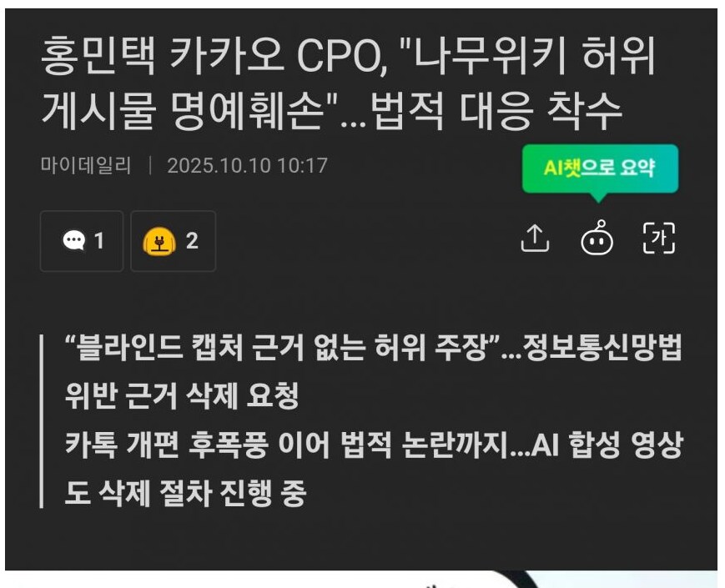This screenshot has height=588, width=725.
Task: Click headline line starting 홍민택 카카오 CPO
Action: point(348,56)
